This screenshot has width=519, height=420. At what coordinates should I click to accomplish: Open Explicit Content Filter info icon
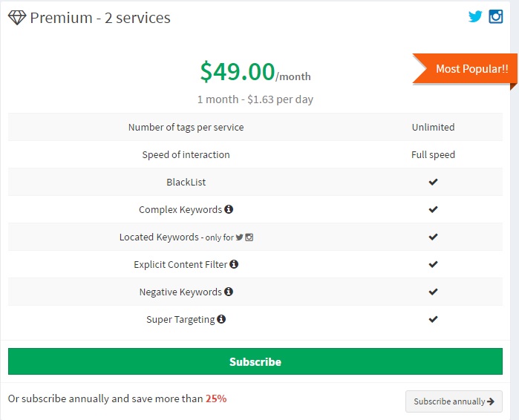tap(234, 264)
